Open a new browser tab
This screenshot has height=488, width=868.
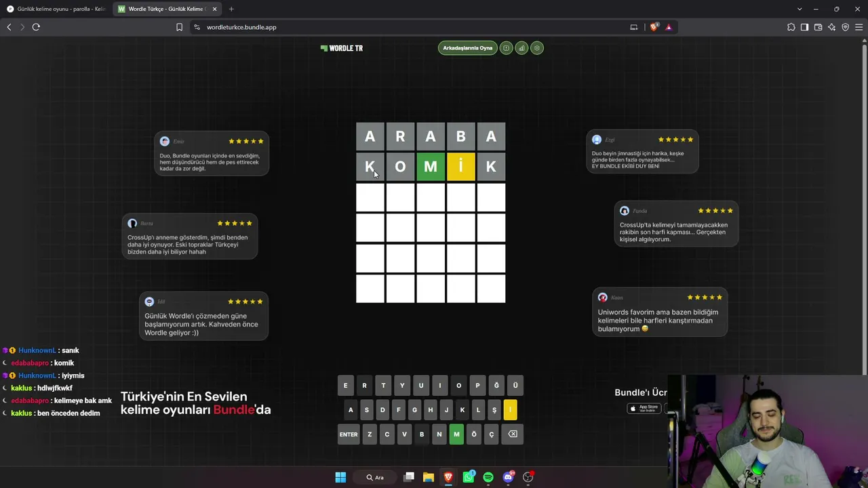(231, 9)
